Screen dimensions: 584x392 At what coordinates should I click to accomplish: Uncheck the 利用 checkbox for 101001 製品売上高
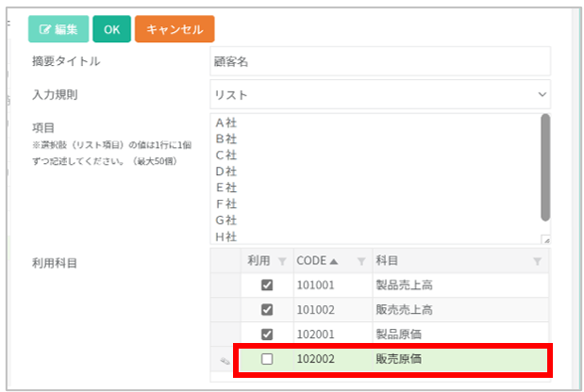pyautogui.click(x=267, y=286)
